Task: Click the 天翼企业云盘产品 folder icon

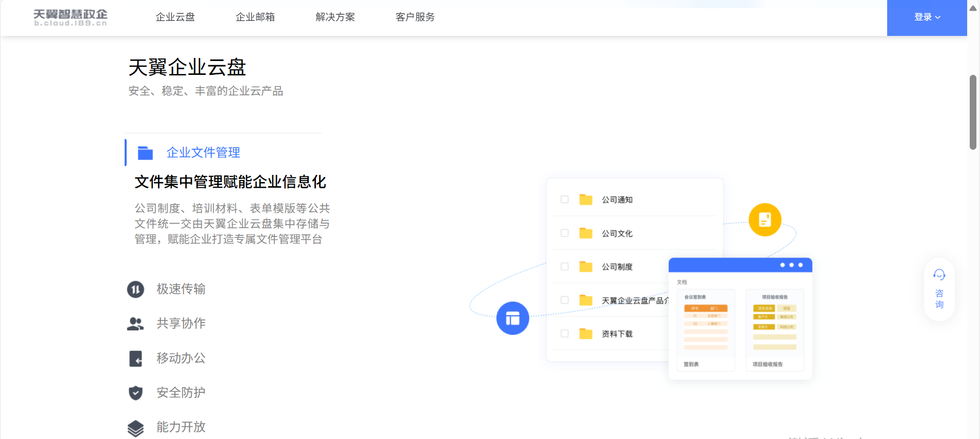Action: click(x=586, y=300)
